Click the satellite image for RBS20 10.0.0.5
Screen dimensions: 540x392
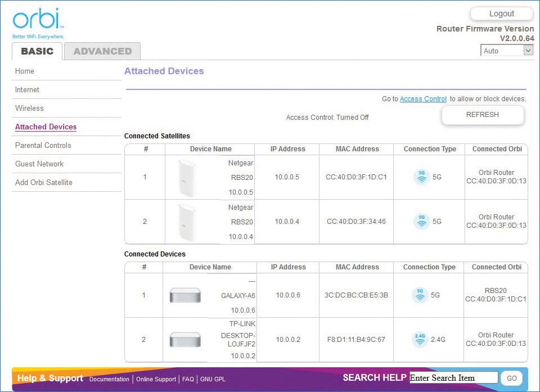click(187, 177)
